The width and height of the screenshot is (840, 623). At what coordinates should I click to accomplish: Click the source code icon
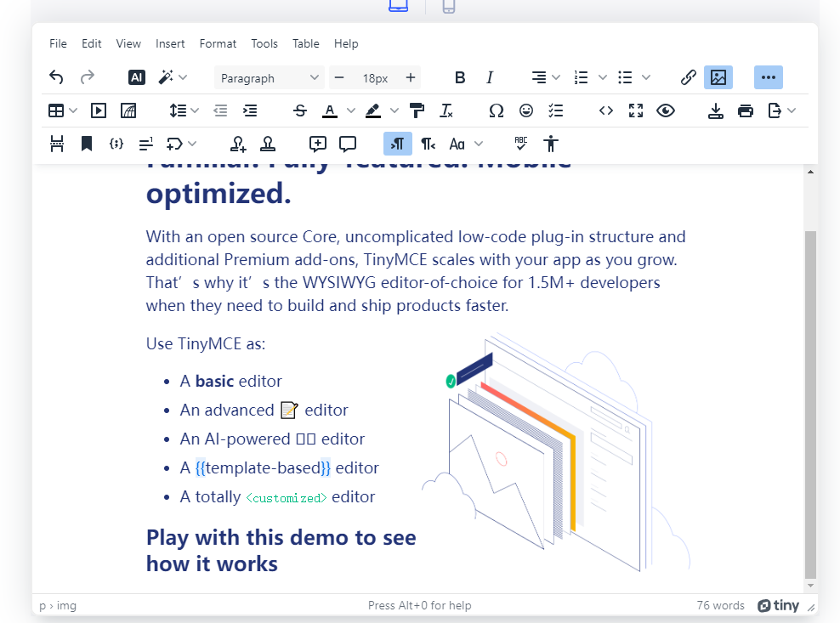coord(606,110)
